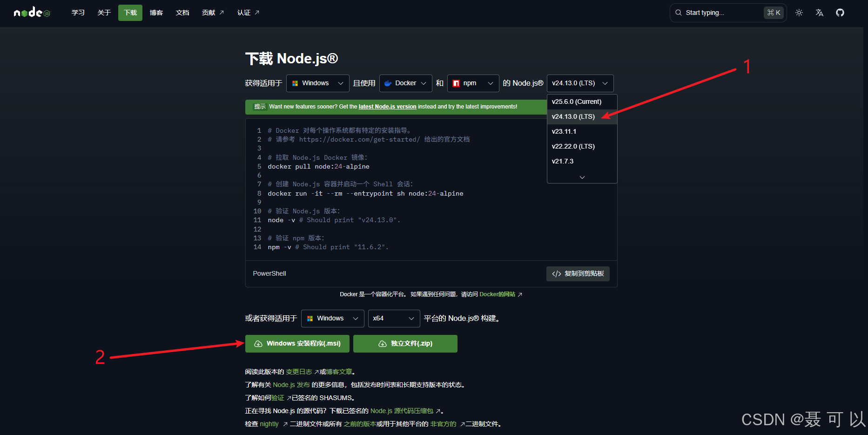Select v25.6.0 (Current) from list

click(x=582, y=102)
